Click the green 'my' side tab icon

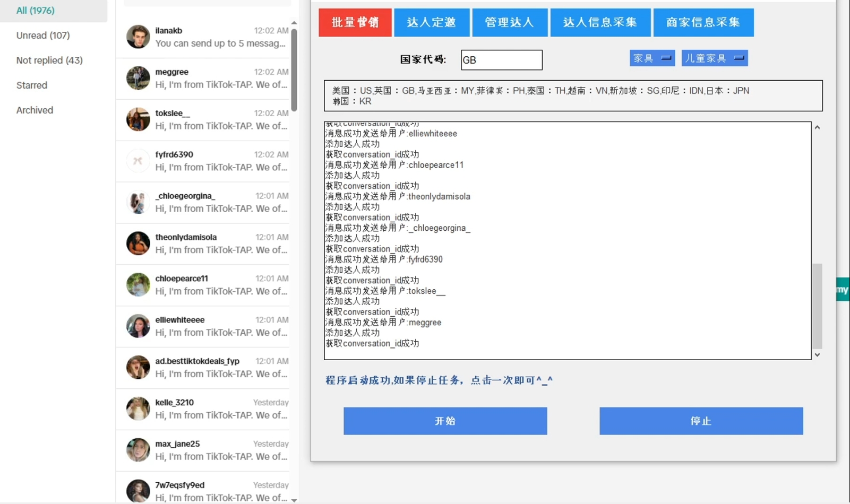[843, 290]
